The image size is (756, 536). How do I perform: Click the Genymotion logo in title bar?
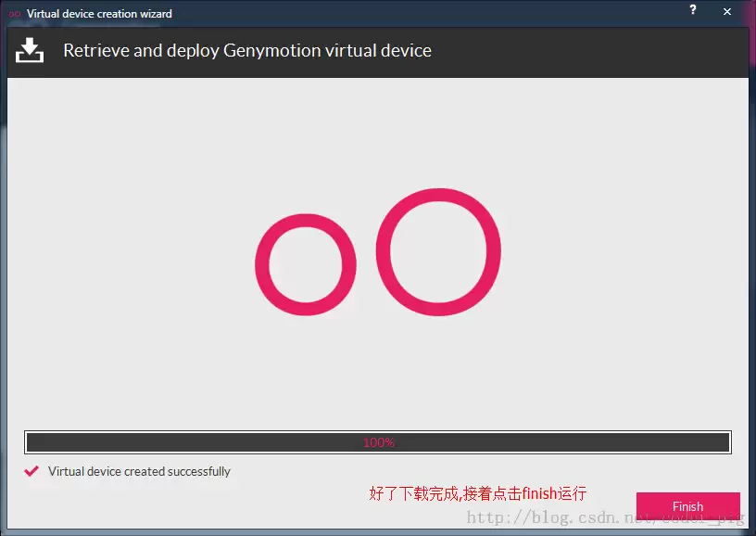click(15, 14)
